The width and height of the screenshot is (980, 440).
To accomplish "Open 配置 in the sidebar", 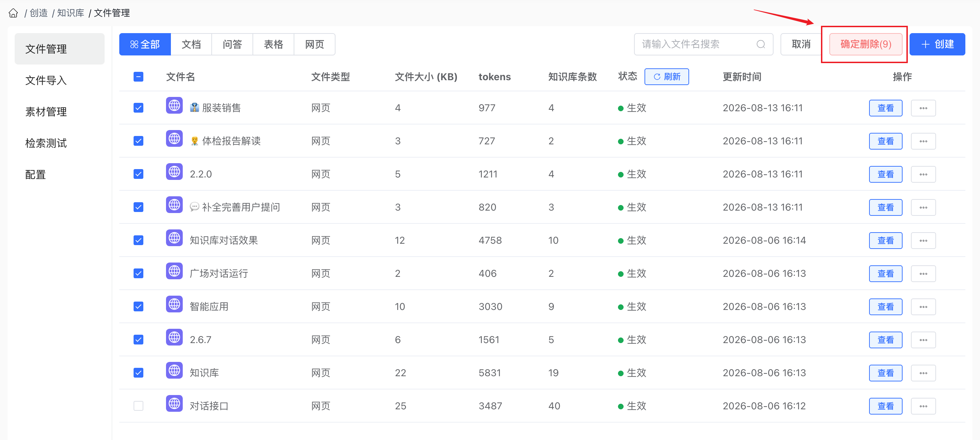I will [59, 175].
